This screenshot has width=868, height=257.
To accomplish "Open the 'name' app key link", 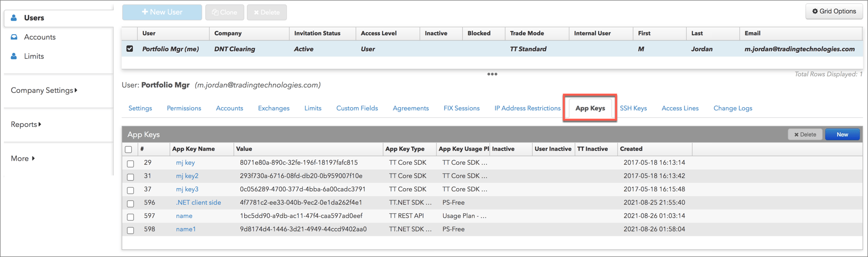I will coord(184,216).
